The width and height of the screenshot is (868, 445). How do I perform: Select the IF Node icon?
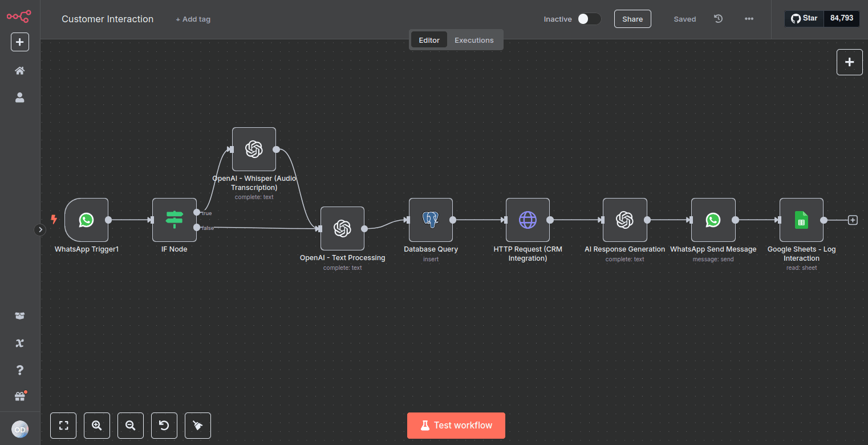(x=175, y=220)
